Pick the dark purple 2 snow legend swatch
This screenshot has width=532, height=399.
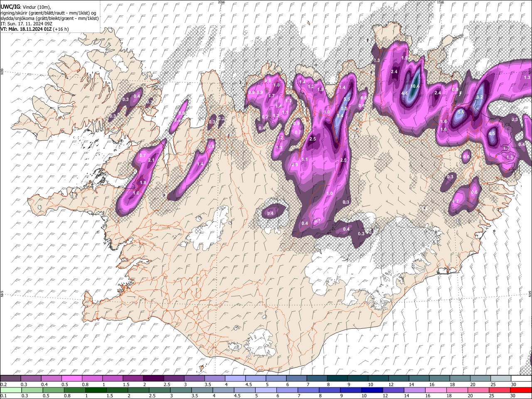pyautogui.click(x=153, y=379)
